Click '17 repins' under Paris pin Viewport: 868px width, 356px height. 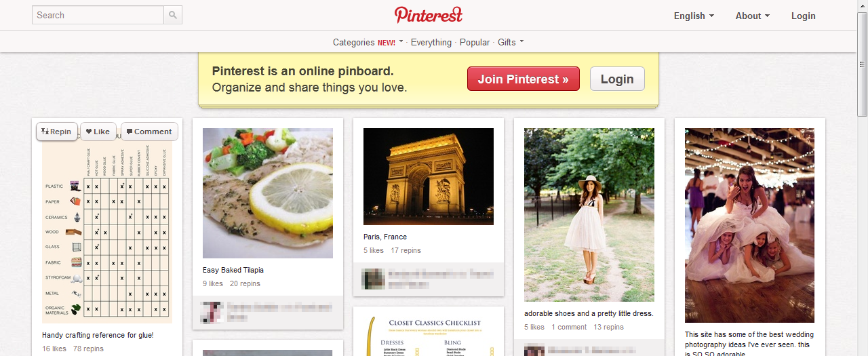point(406,250)
